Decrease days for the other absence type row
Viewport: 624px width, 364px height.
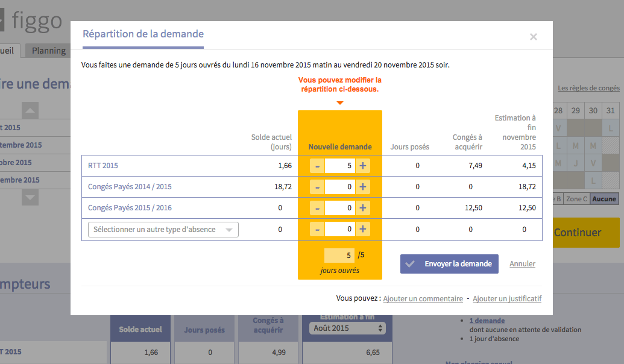click(x=317, y=229)
